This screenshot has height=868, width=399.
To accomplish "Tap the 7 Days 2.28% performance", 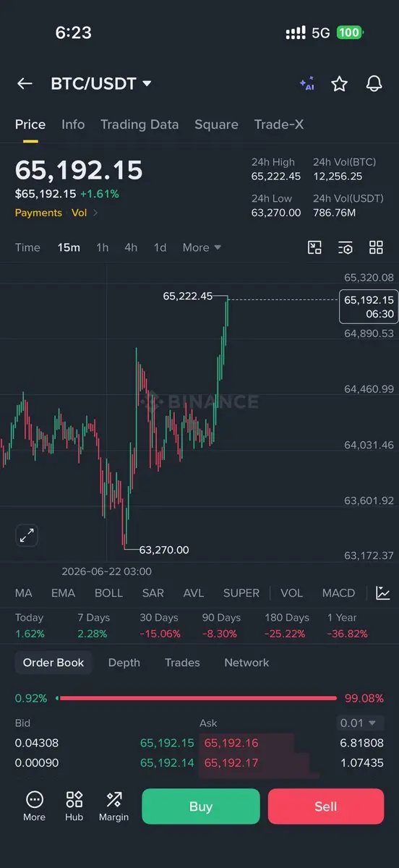I will (94, 626).
